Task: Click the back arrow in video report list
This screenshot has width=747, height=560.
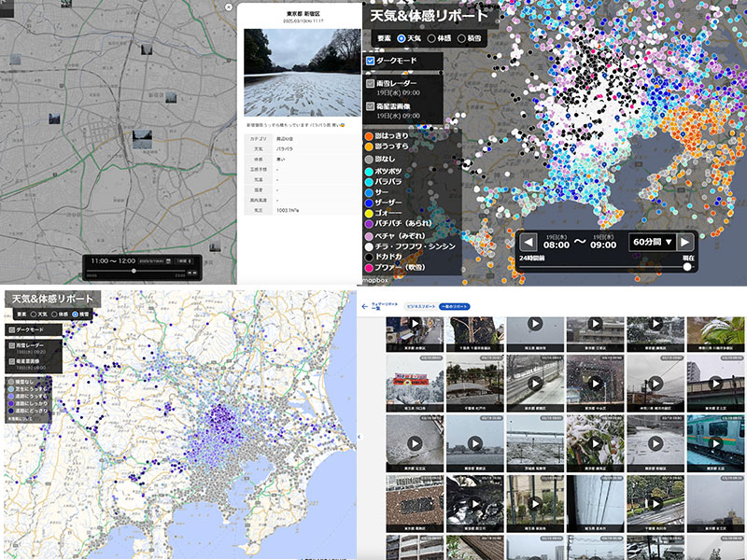Action: 365,306
